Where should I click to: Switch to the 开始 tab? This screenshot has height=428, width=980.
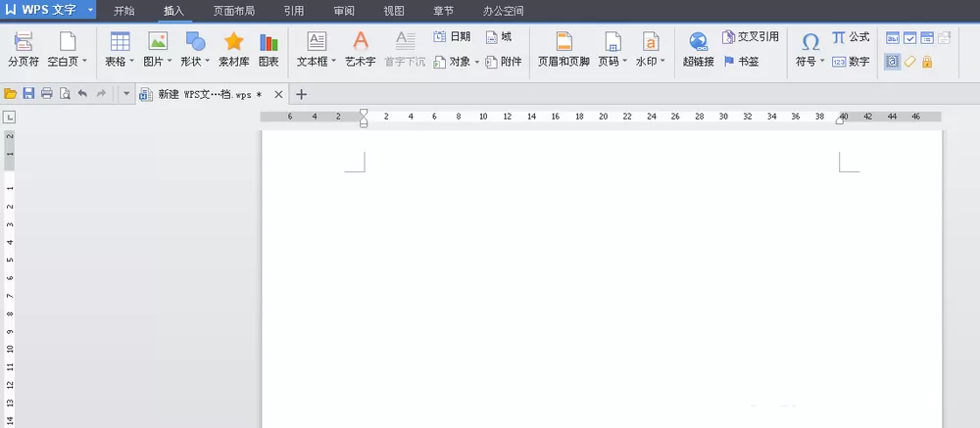pos(123,11)
